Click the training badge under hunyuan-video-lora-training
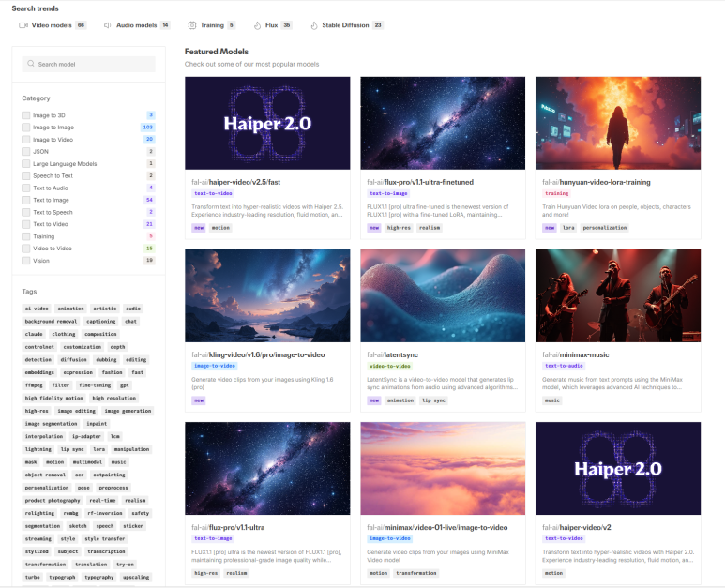This screenshot has height=588, width=725. (x=557, y=193)
